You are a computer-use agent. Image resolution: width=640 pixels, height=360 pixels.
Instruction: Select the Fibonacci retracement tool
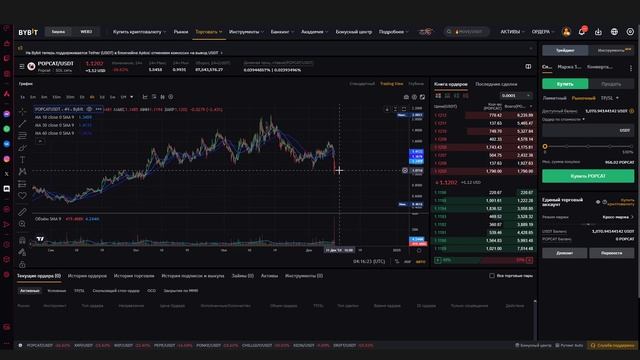tap(22, 136)
